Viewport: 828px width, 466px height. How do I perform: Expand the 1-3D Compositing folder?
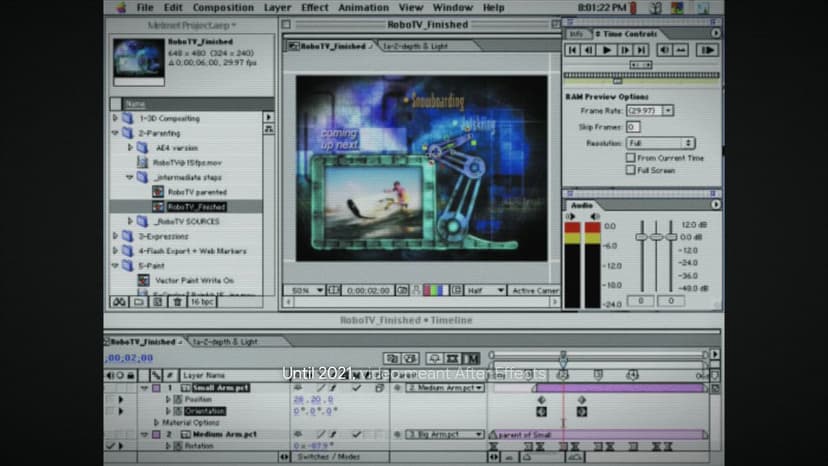tap(115, 118)
